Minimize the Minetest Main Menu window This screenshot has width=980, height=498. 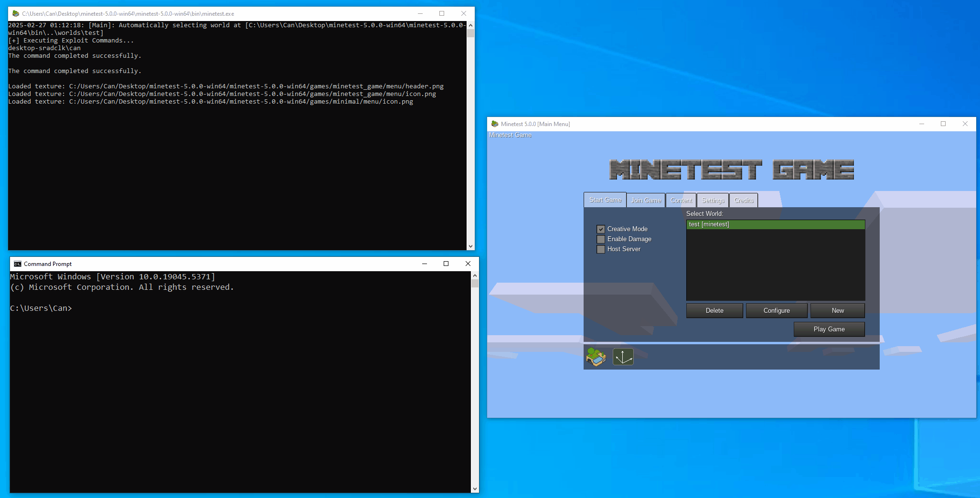point(922,124)
